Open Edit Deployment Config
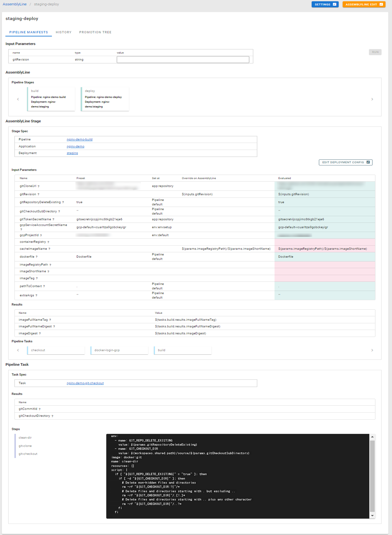Viewport: 392px width, 535px height. [x=345, y=162]
